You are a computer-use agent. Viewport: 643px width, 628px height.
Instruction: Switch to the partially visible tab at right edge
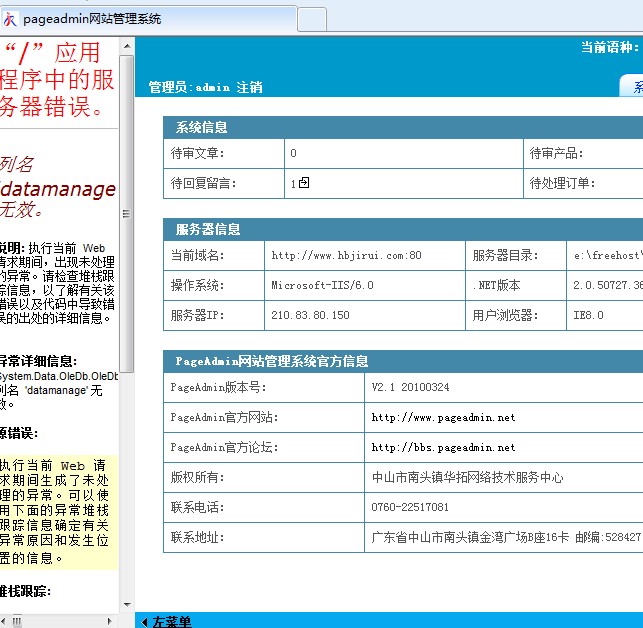pyautogui.click(x=633, y=87)
